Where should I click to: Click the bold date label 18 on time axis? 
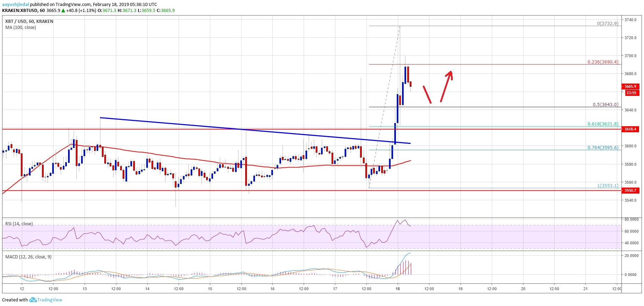point(398,289)
